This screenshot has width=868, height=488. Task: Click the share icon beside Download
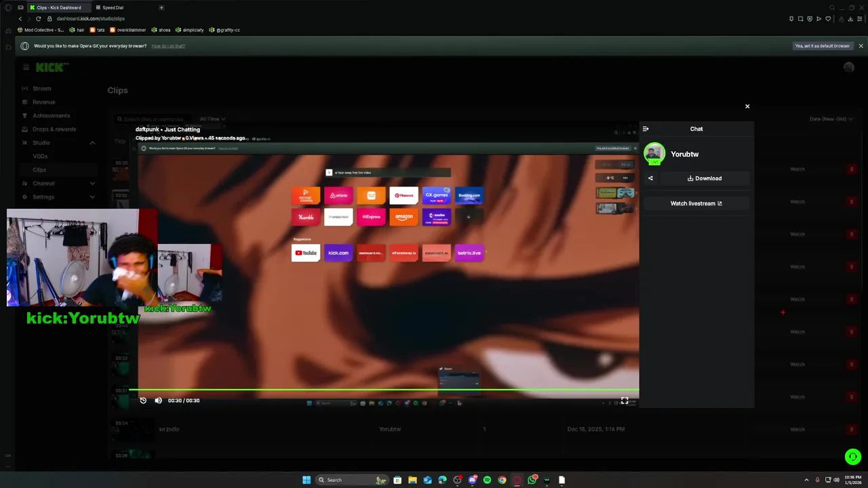tap(650, 178)
